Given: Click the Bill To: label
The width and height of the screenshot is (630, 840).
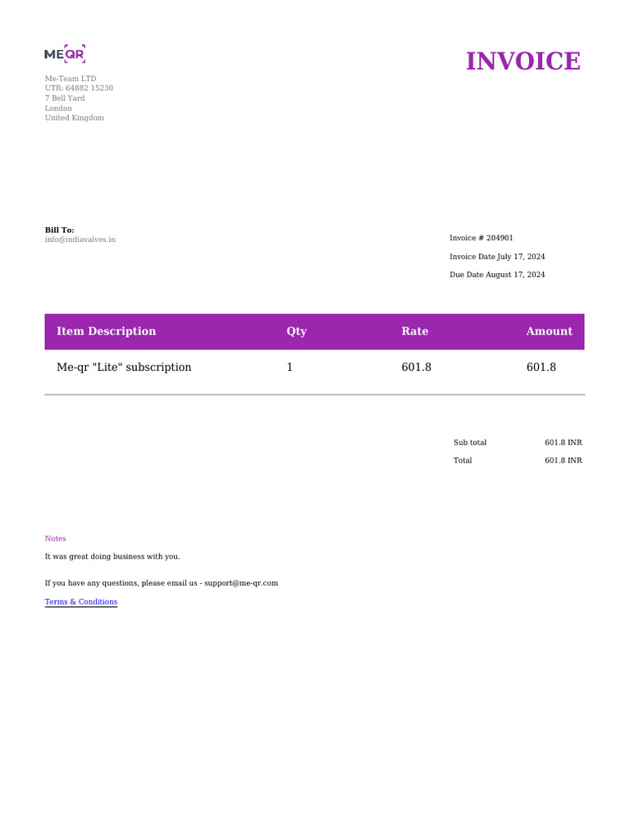Looking at the screenshot, I should pyautogui.click(x=59, y=230).
